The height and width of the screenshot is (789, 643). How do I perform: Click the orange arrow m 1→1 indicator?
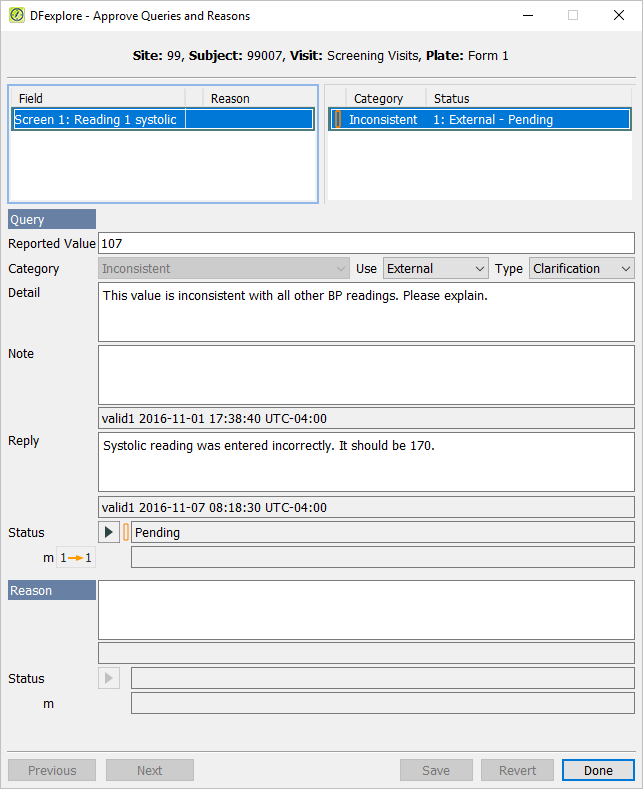tap(76, 558)
